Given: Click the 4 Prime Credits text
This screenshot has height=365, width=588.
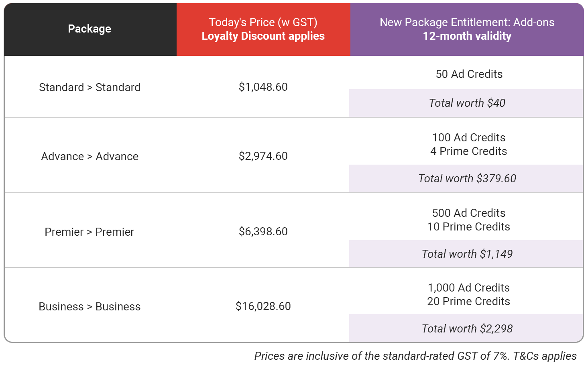Looking at the screenshot, I should [469, 151].
